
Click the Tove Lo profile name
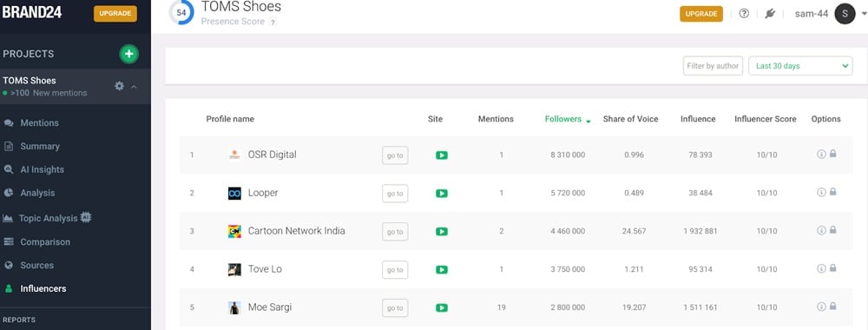[265, 269]
